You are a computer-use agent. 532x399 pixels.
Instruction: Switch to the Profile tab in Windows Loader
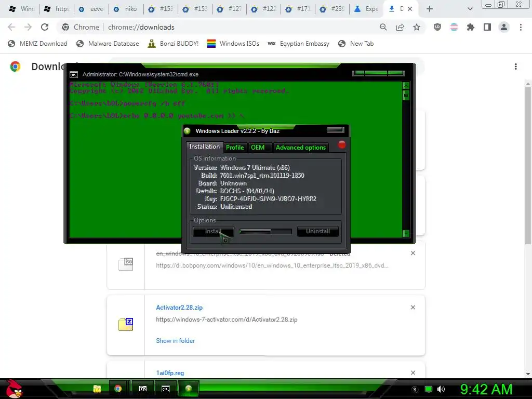235,147
